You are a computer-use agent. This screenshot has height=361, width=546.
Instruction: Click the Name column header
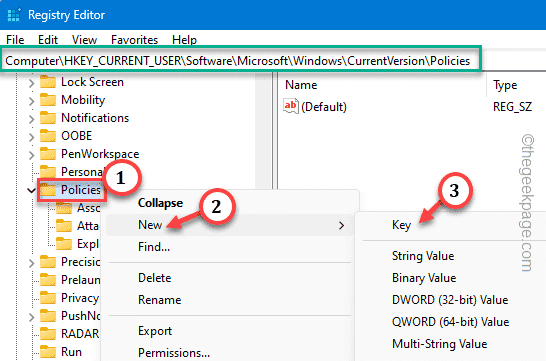point(301,85)
